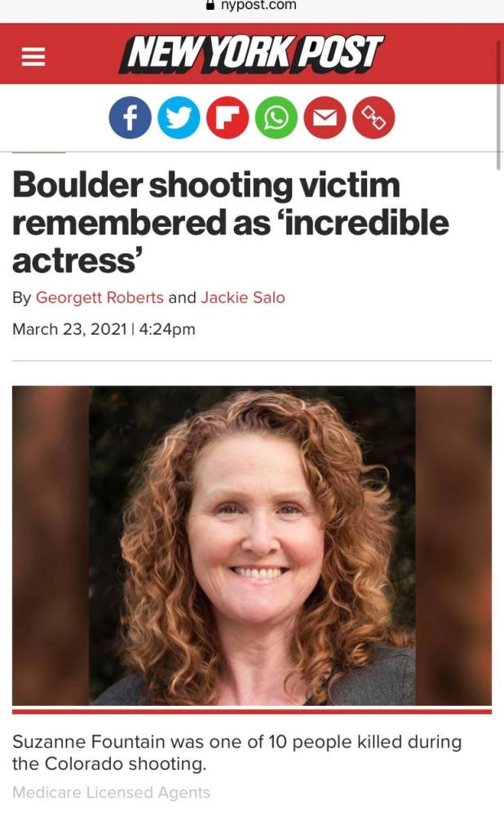Open author Georgett Roberts page
Viewport: 504px width, 835px height.
99,297
